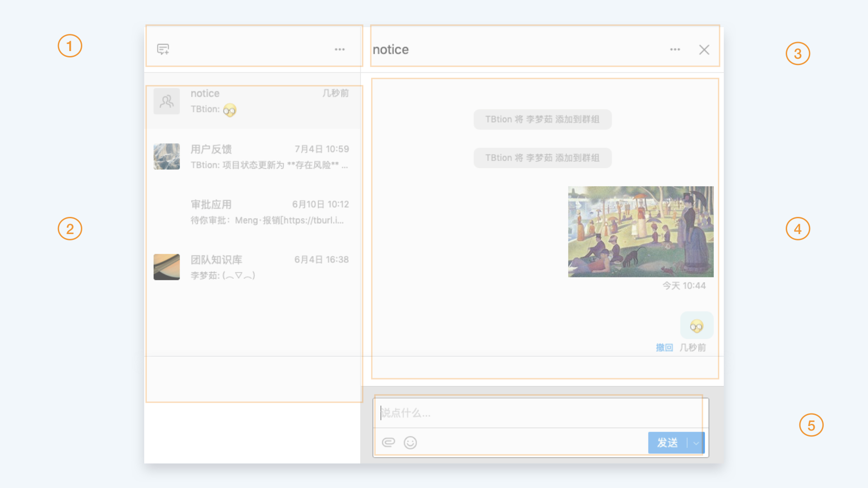Click the 6月10日 10:12 timestamp
868x488 pixels.
click(x=321, y=204)
